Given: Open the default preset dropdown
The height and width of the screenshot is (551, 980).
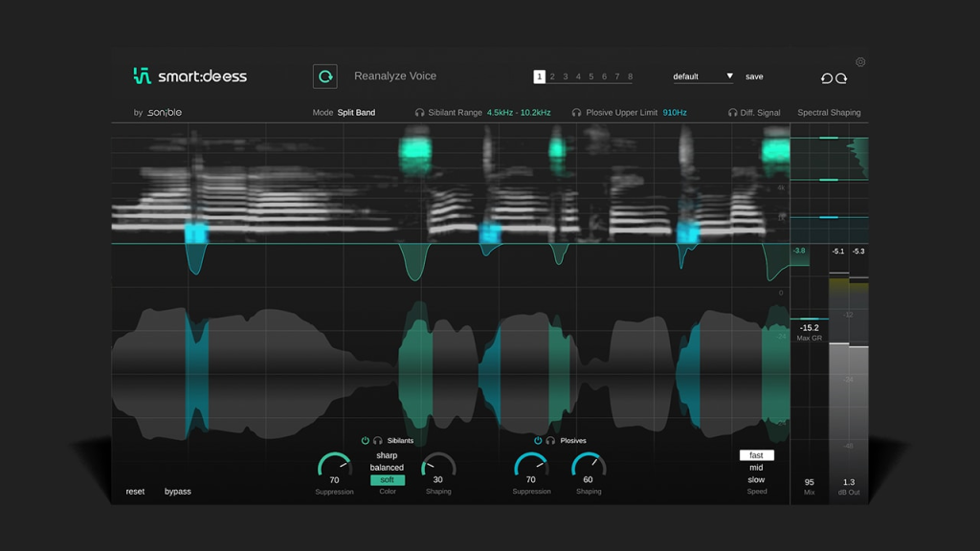Looking at the screenshot, I should point(702,77).
